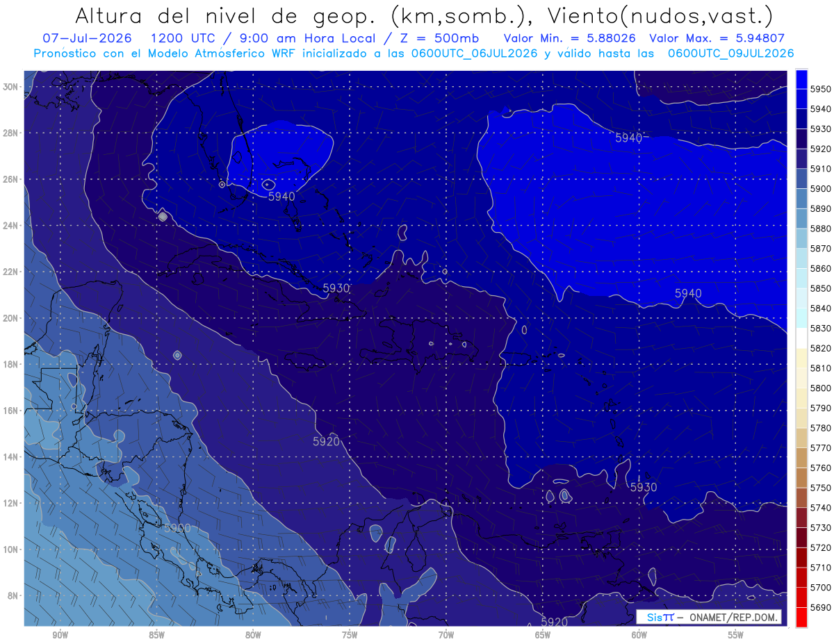Click colorbar legend value 5910
The image size is (834, 644).
(821, 168)
